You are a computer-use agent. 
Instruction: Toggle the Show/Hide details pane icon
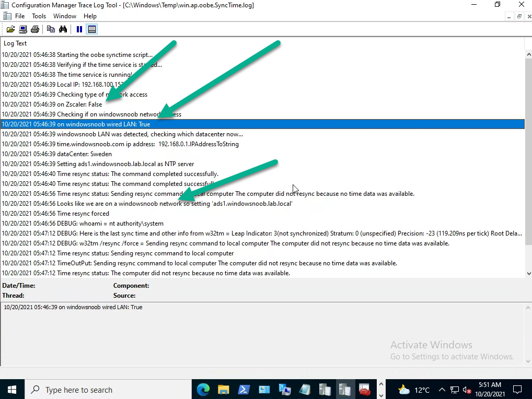pos(92,29)
